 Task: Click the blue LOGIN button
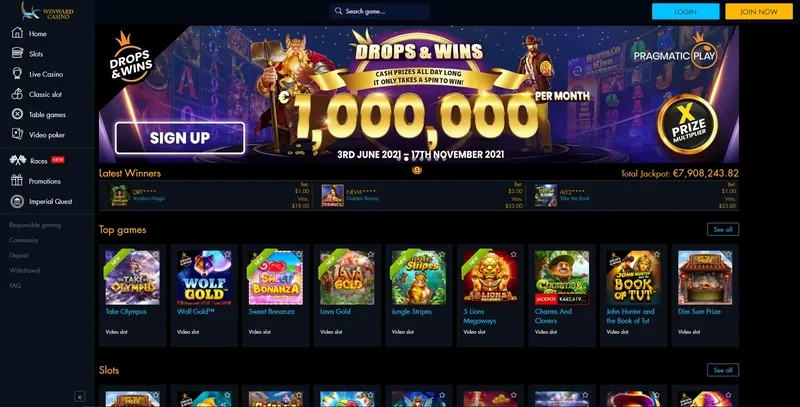tap(685, 11)
